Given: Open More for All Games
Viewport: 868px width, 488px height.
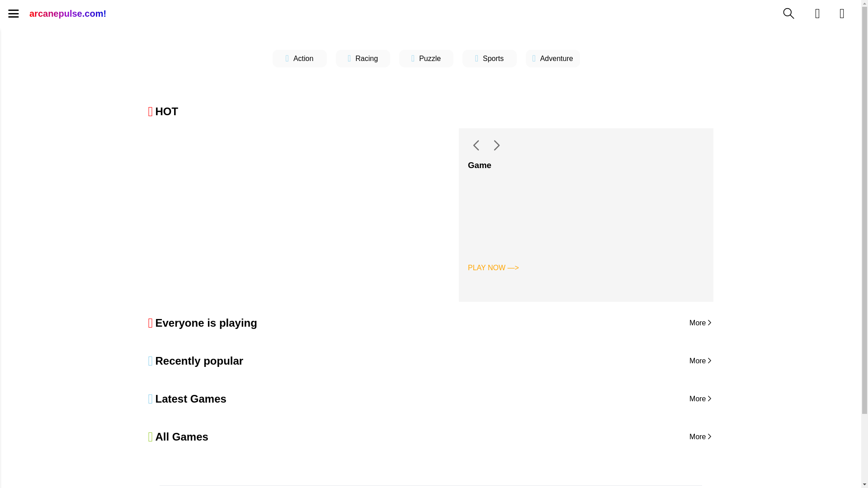Looking at the screenshot, I should click(701, 437).
